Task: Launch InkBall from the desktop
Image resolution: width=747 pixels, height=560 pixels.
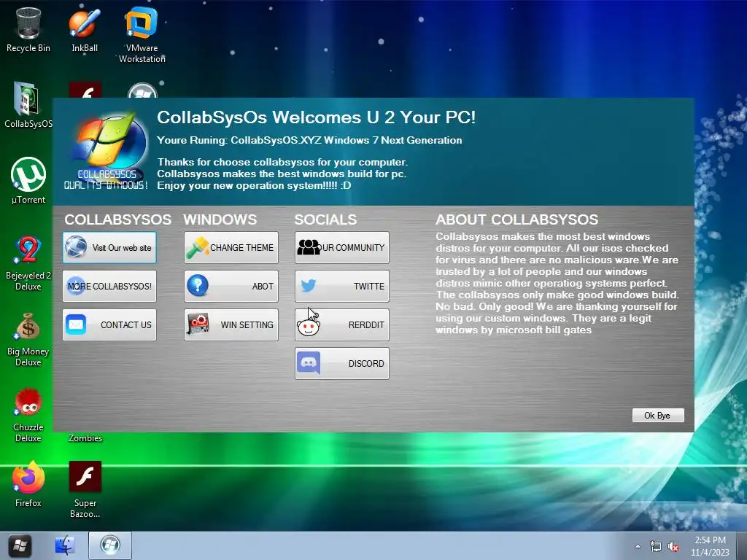Action: [x=85, y=29]
